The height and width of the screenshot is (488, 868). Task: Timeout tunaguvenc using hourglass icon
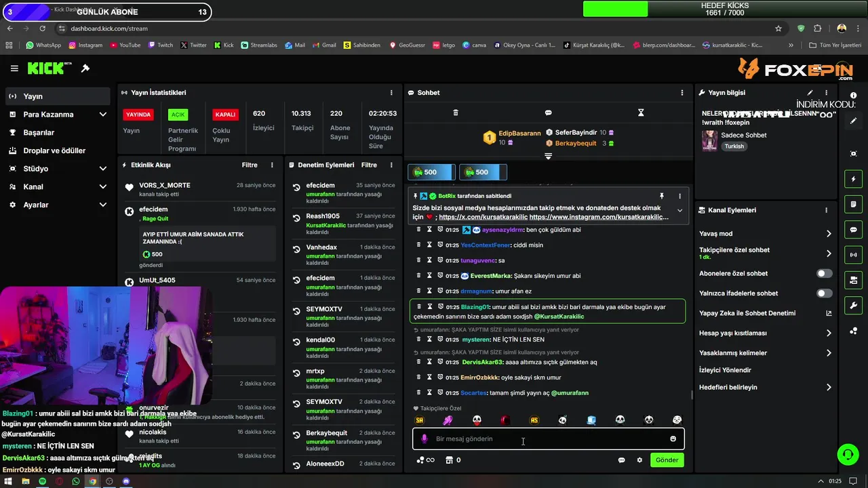click(x=429, y=260)
